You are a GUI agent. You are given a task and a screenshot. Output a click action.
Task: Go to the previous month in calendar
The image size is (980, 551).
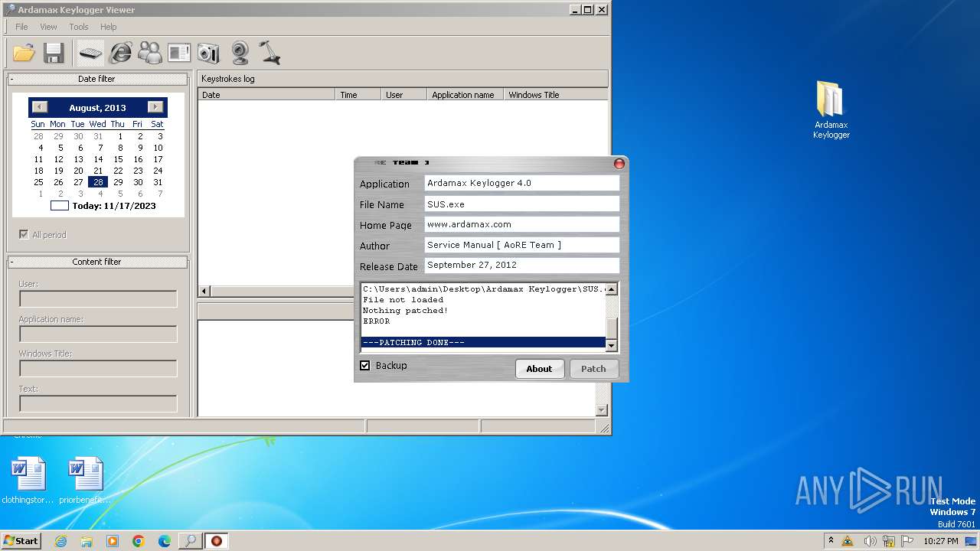[40, 107]
